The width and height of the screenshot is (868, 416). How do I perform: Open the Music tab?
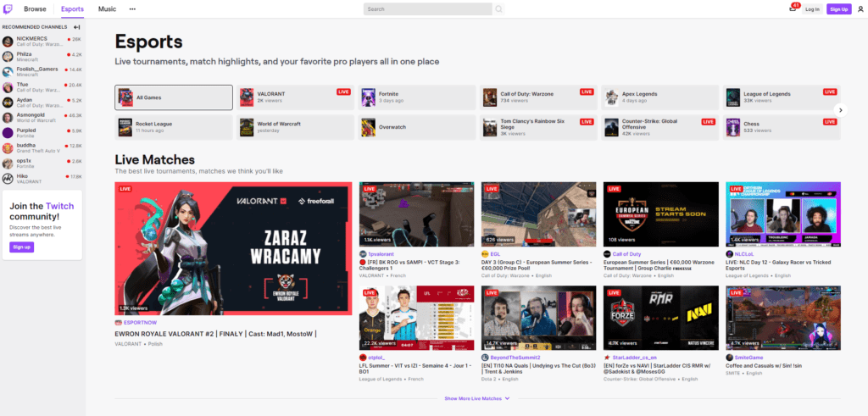(108, 9)
